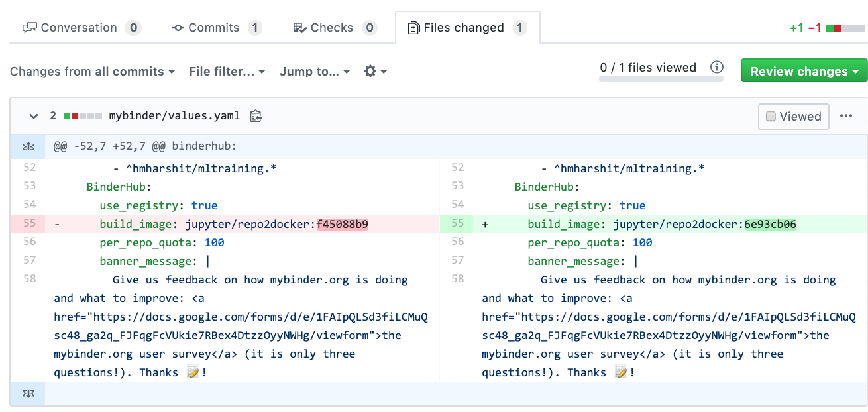This screenshot has width=868, height=412.
Task: Open the "Jump to..." dropdown
Action: (x=315, y=71)
